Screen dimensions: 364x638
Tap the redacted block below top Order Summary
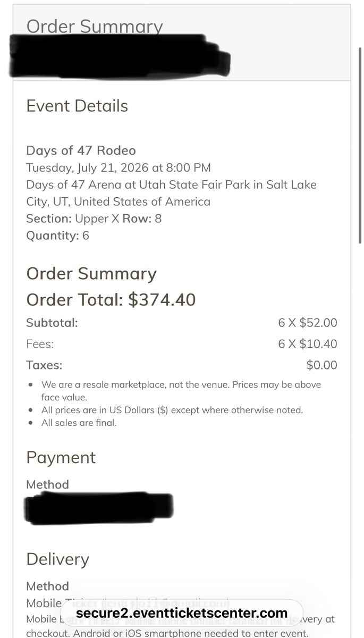(x=120, y=55)
